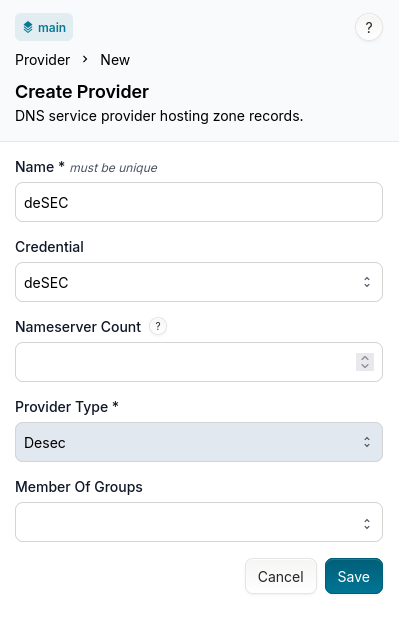Open the Credential dropdown
Screen dimensions: 399x621
point(199,282)
